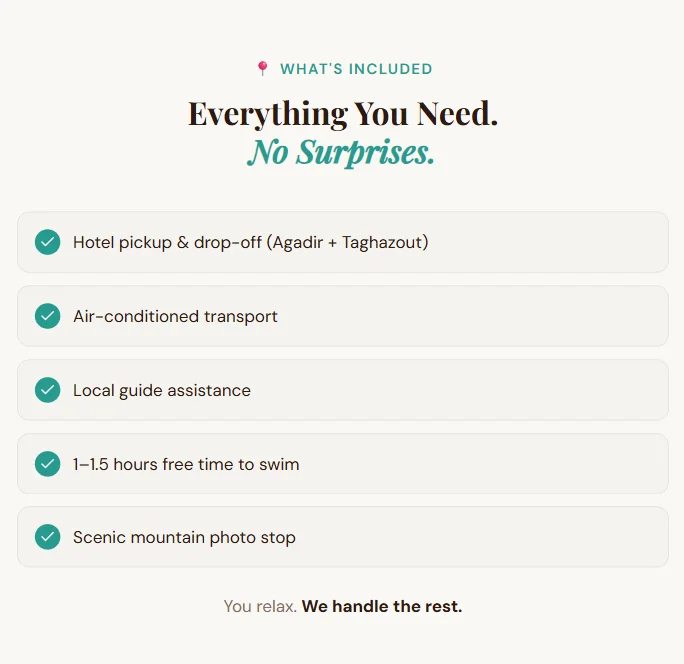Click the 'Everything You Need.' heading
The height and width of the screenshot is (664, 684).
pos(342,114)
